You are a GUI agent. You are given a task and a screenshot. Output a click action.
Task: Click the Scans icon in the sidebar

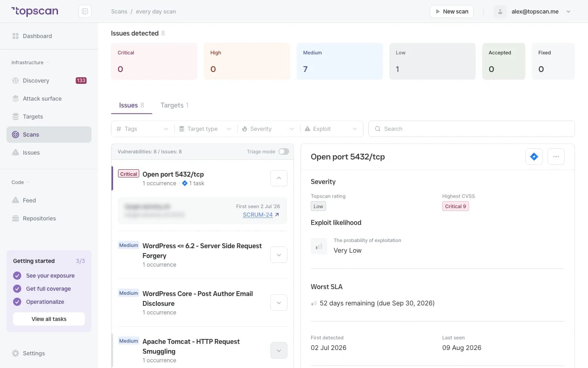pyautogui.click(x=16, y=135)
